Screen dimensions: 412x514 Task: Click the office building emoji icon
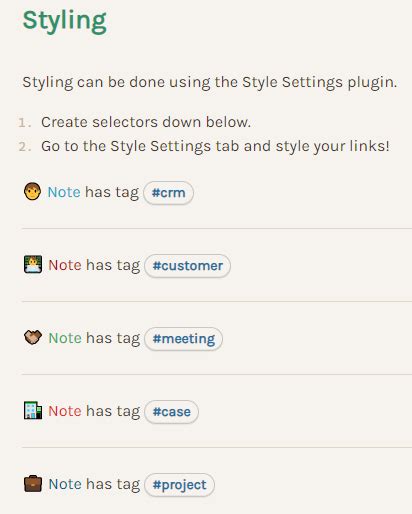[x=33, y=410]
